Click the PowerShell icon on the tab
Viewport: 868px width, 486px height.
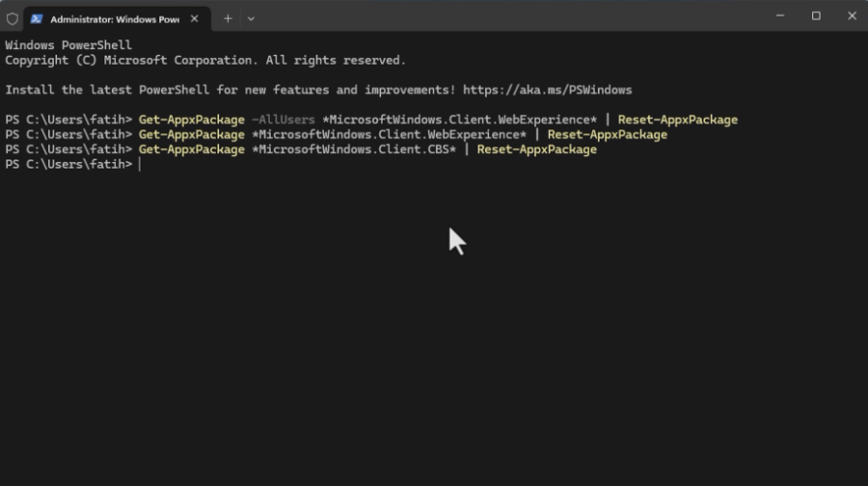tap(37, 19)
